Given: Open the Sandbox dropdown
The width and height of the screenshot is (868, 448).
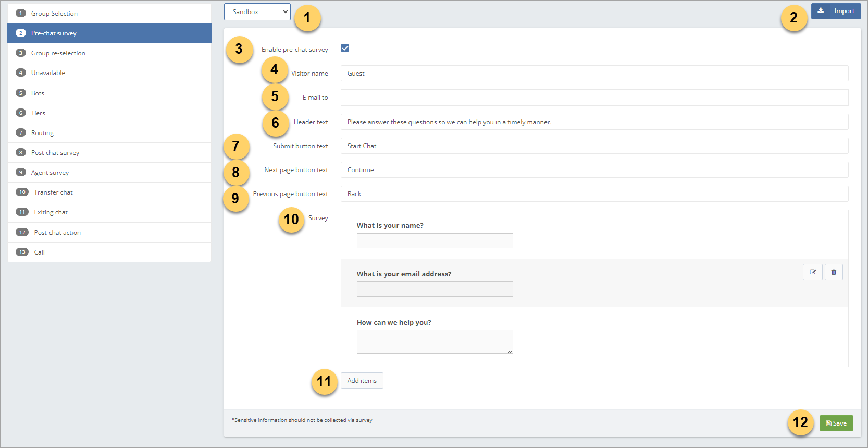Looking at the screenshot, I should pos(257,12).
